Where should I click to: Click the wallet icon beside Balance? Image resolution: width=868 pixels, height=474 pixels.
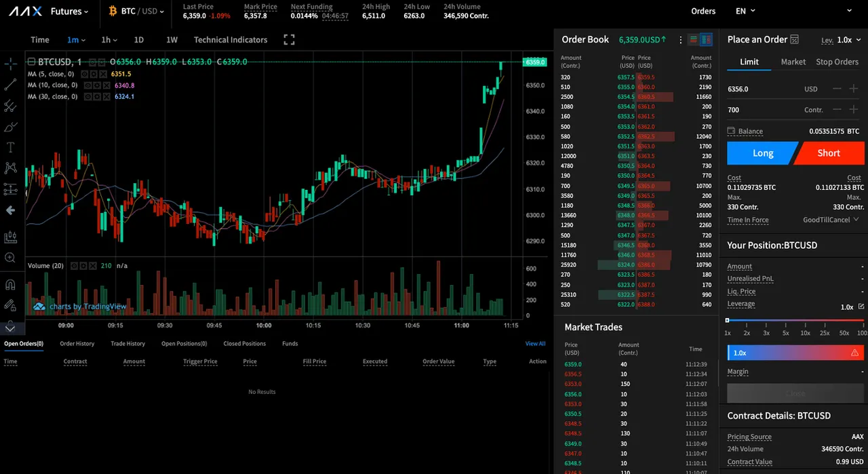(731, 131)
